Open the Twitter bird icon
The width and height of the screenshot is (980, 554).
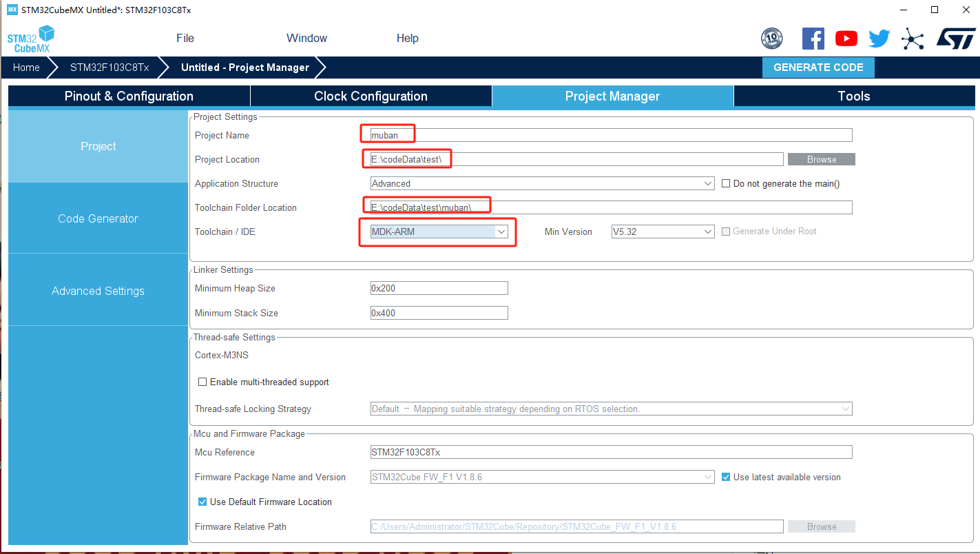click(879, 39)
